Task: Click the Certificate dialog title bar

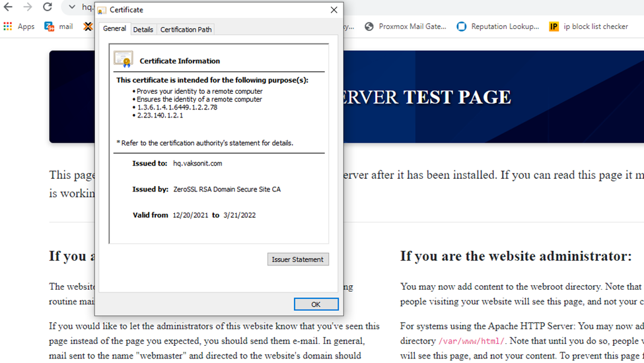Action: [211, 10]
